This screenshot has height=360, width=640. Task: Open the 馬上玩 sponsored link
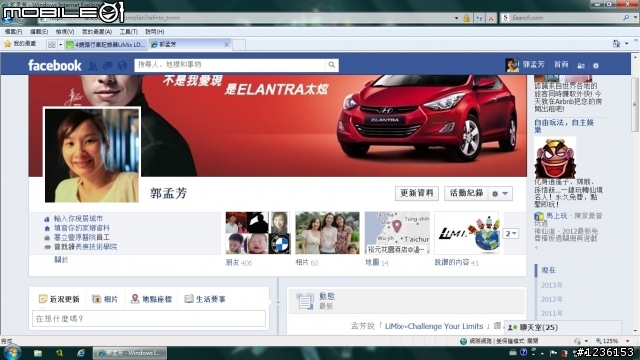click(x=557, y=216)
